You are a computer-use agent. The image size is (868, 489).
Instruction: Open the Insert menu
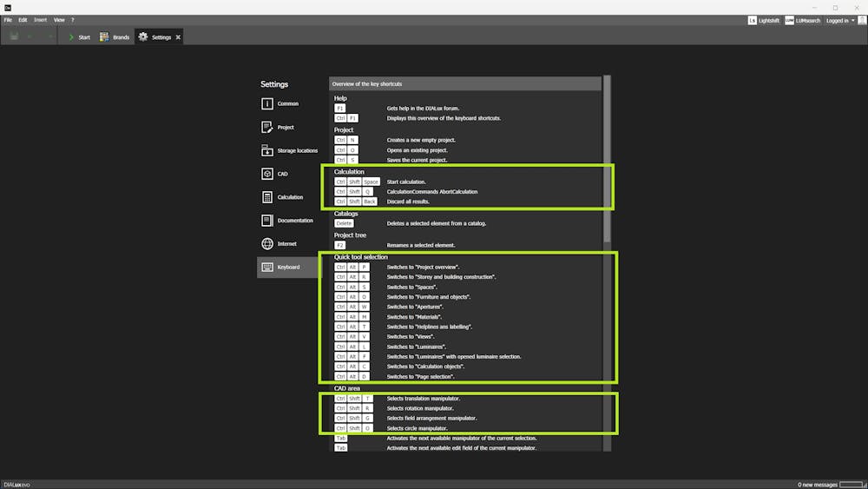pyautogui.click(x=41, y=20)
